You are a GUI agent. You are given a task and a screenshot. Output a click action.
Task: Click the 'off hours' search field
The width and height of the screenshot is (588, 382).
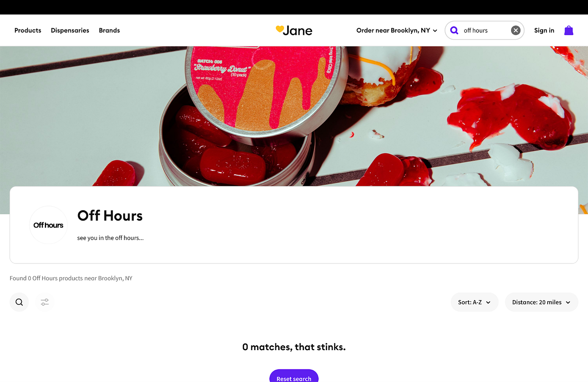point(485,30)
